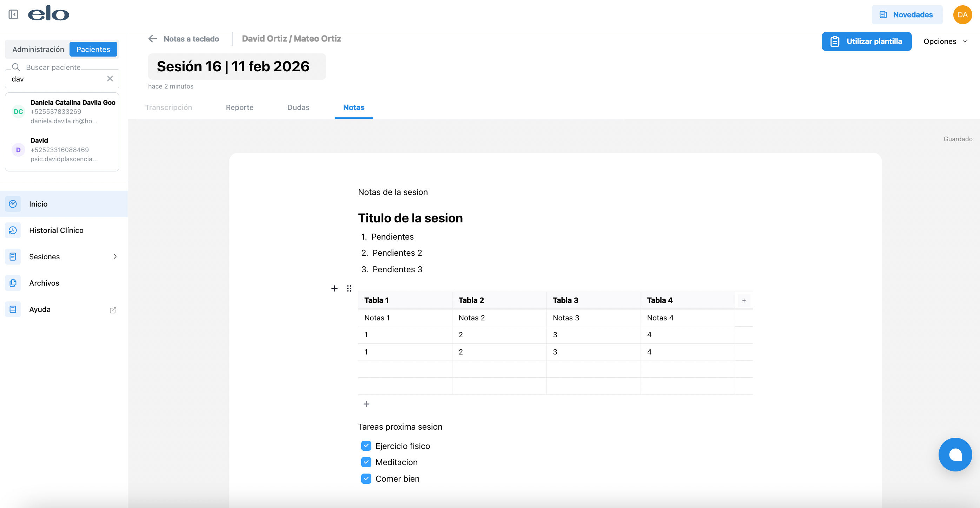Add a table row with the bottom plus

366,404
